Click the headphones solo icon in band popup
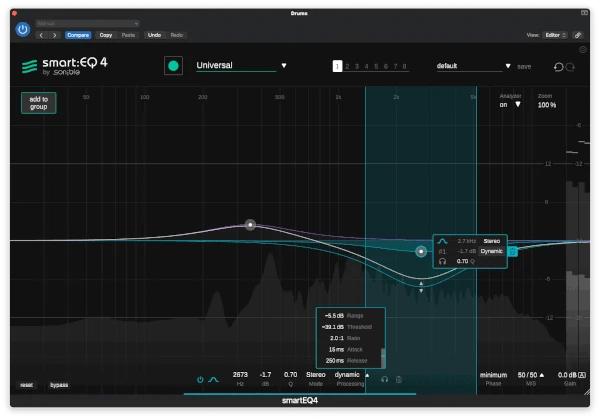This screenshot has width=600, height=419. 442,261
